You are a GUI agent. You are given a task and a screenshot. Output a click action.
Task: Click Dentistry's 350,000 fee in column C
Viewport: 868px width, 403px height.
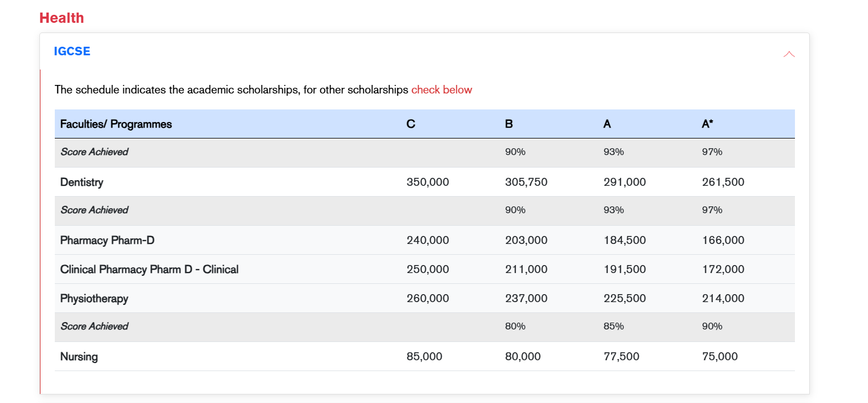(427, 182)
